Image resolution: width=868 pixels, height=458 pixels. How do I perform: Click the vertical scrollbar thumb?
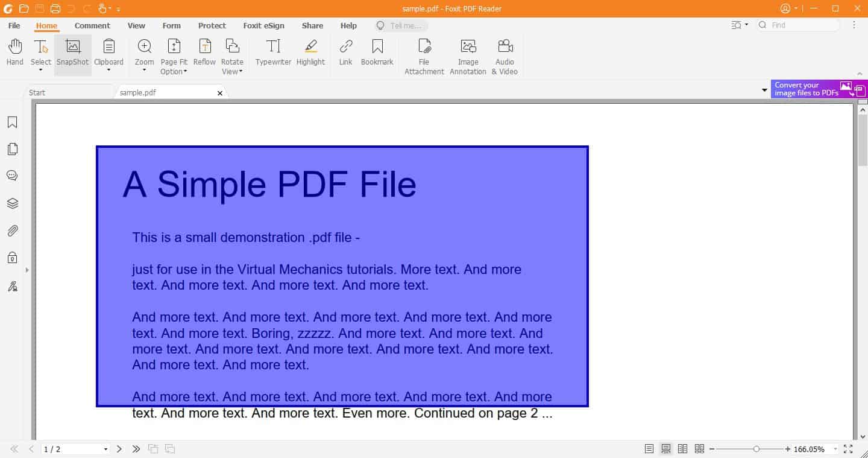coord(863,139)
